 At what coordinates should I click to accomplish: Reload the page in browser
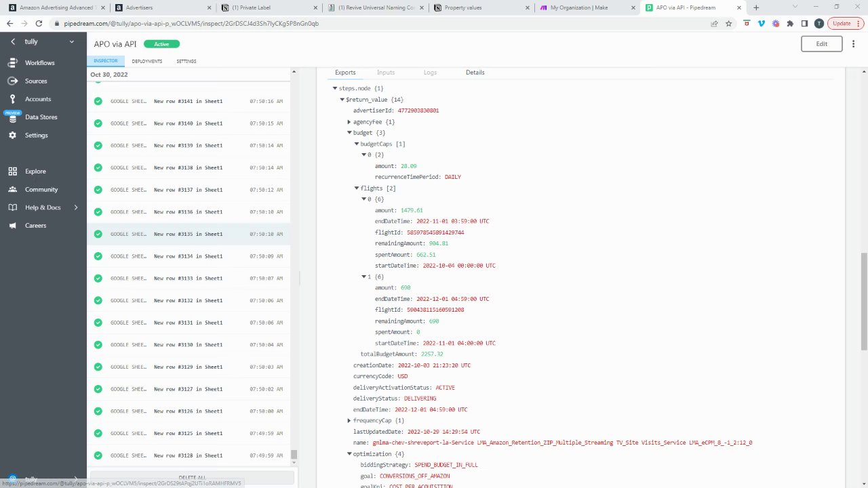click(x=39, y=23)
